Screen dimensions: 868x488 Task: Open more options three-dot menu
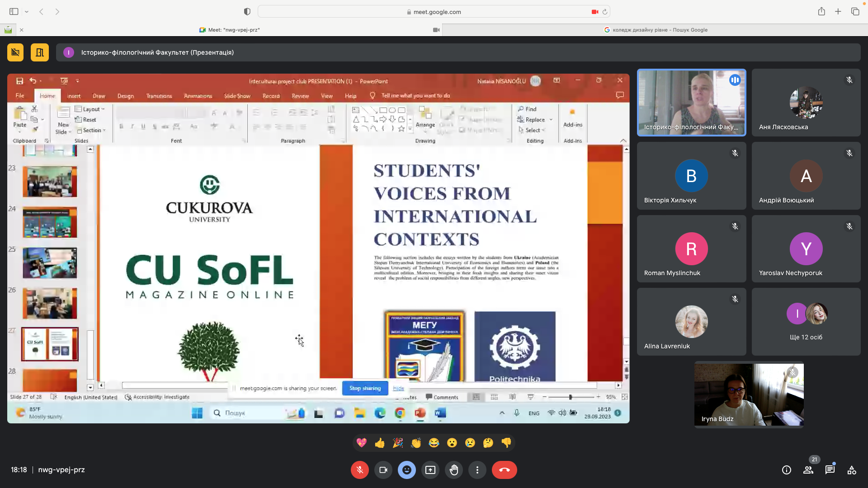(x=477, y=470)
